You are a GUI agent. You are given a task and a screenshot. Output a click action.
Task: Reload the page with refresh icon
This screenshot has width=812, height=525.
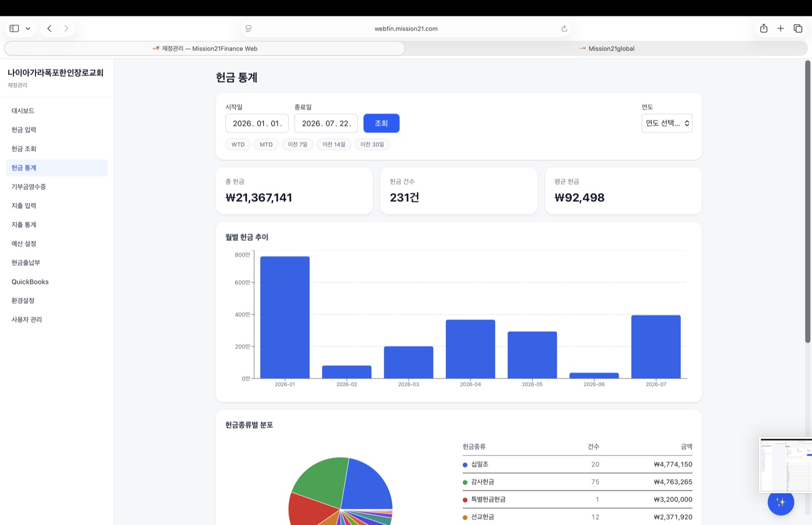pos(564,29)
